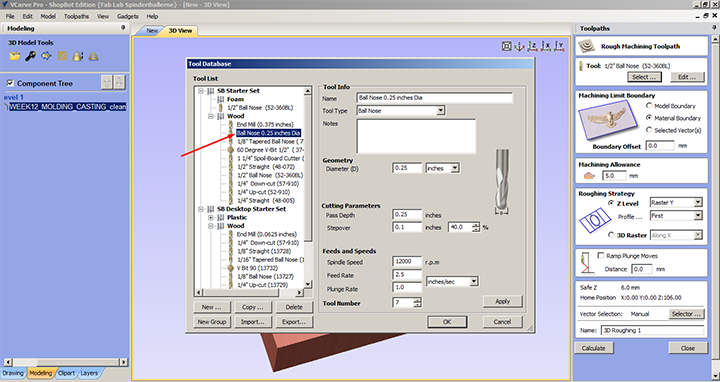This screenshot has height=382, width=720.
Task: Open the Raster Y dropdown
Action: [x=698, y=202]
